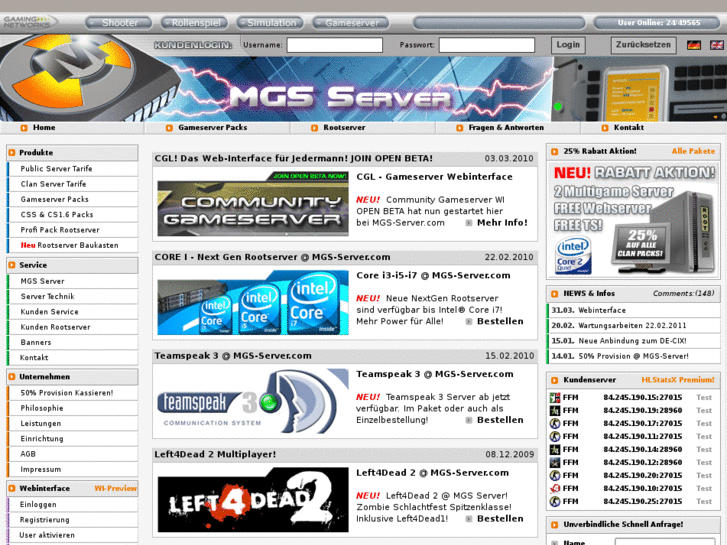Open Server Technik sidebar link
This screenshot has width=727, height=545.
click(47, 296)
